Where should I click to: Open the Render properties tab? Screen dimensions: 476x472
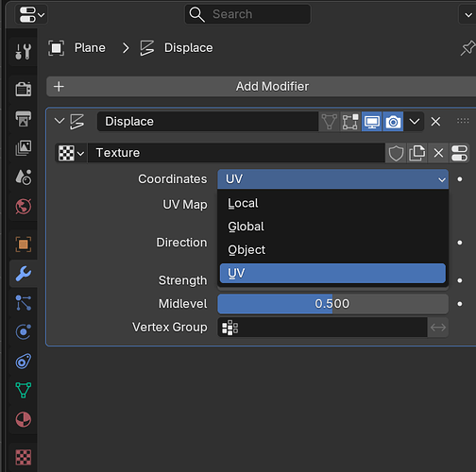(x=24, y=89)
